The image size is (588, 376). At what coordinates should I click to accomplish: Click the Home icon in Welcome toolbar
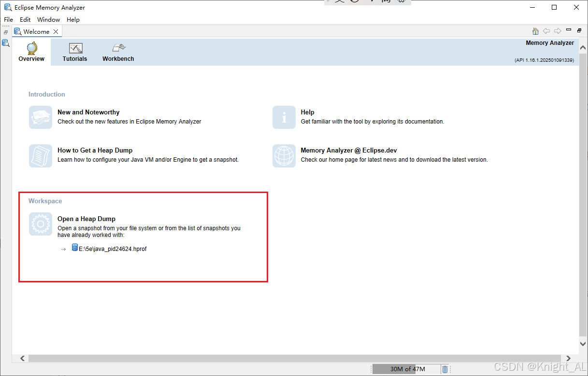click(x=535, y=31)
